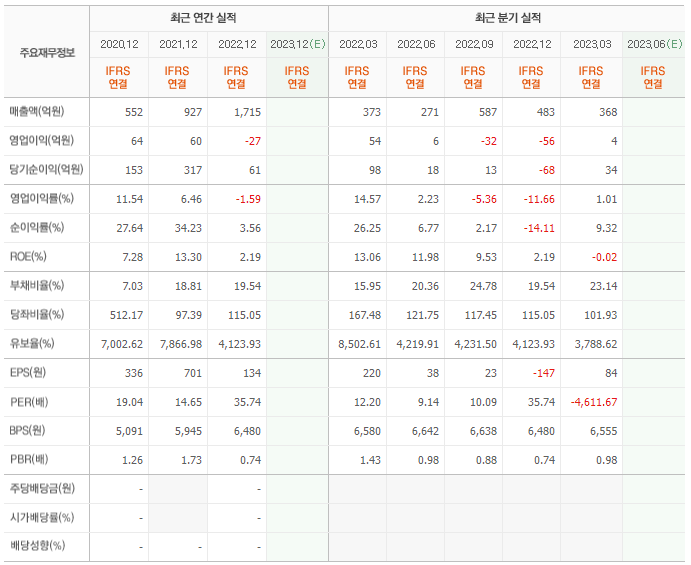Click the reserve ratio value 3,788.62
The height and width of the screenshot is (565, 691).
(x=596, y=344)
